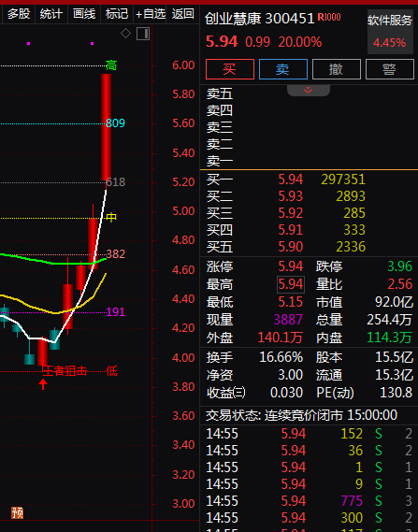Click the 警 alert button
418x532 pixels.
390,69
